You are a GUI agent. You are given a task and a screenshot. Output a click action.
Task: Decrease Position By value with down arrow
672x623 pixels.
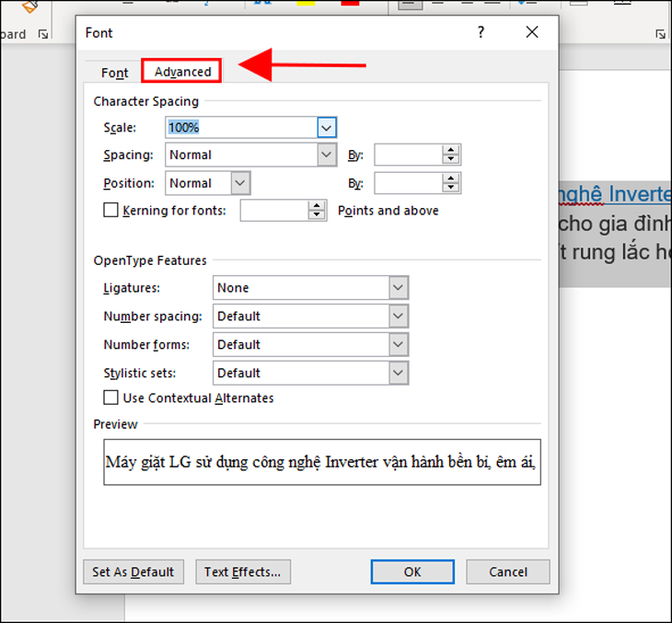tap(450, 188)
